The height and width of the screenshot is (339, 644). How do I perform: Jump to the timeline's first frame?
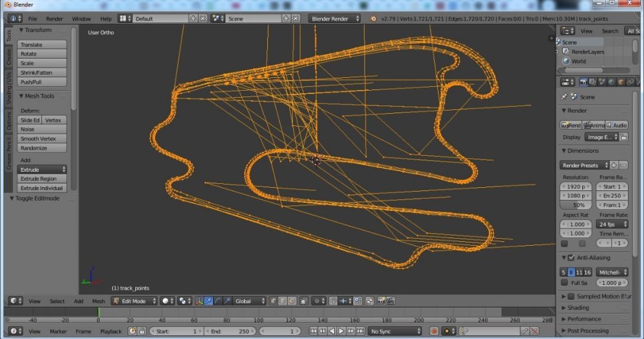313,331
